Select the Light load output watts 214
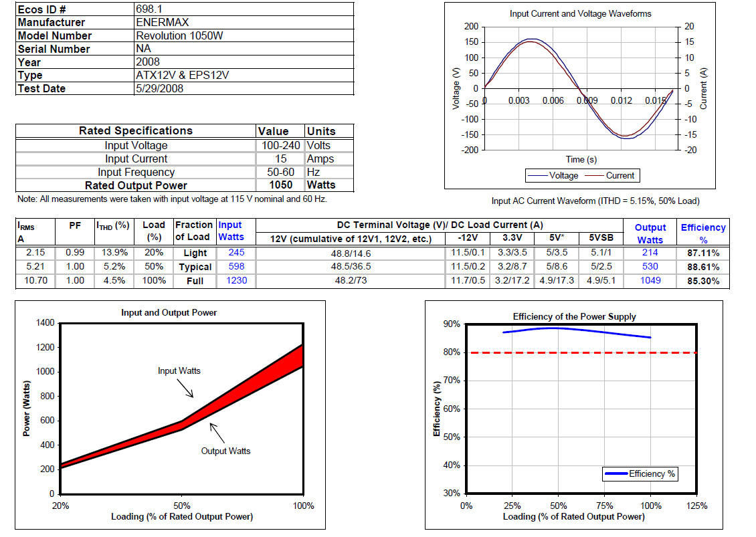The width and height of the screenshot is (756, 537). [x=650, y=253]
